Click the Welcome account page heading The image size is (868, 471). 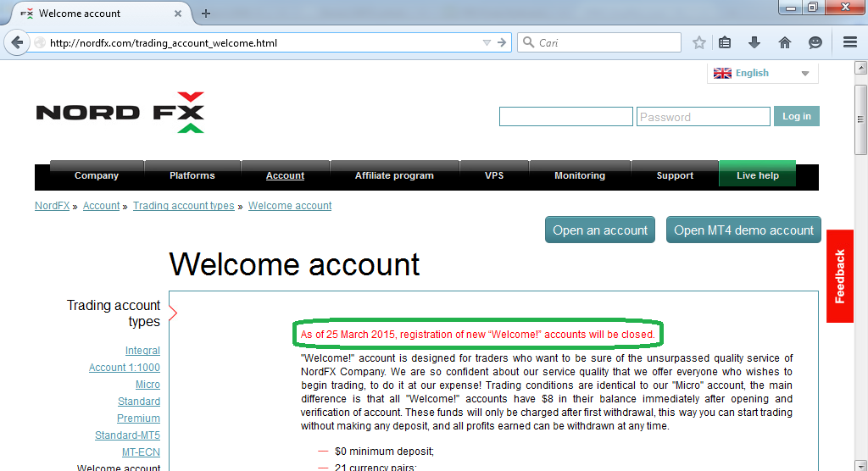pyautogui.click(x=294, y=264)
